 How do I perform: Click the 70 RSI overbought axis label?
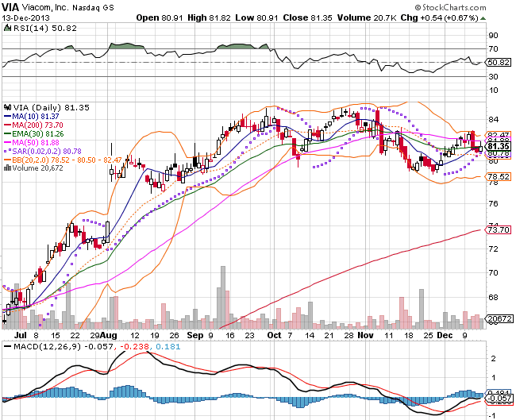[x=493, y=48]
